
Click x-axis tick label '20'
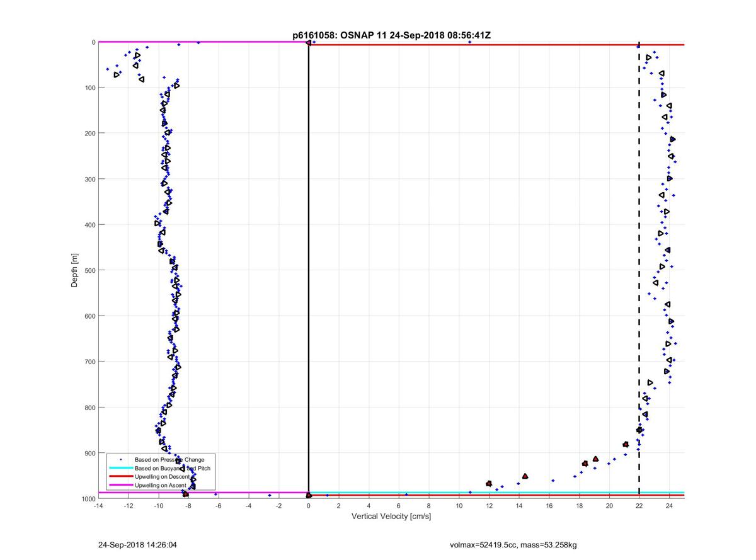[609, 505]
